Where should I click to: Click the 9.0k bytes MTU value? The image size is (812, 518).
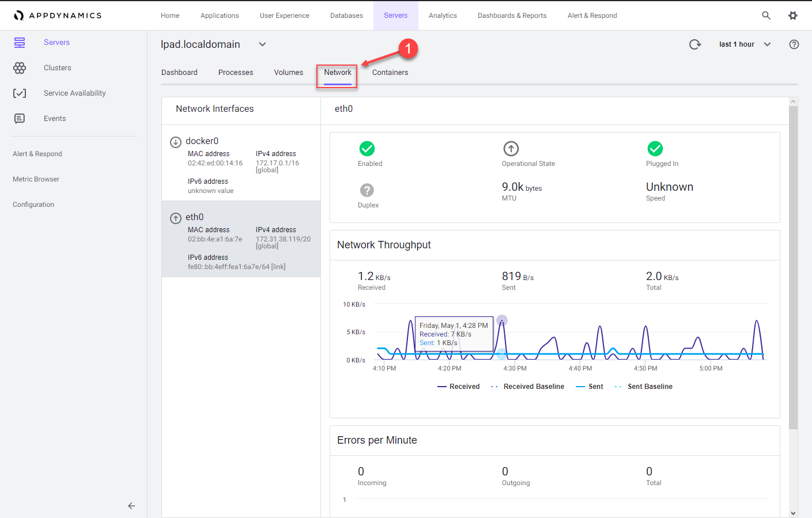coord(522,187)
